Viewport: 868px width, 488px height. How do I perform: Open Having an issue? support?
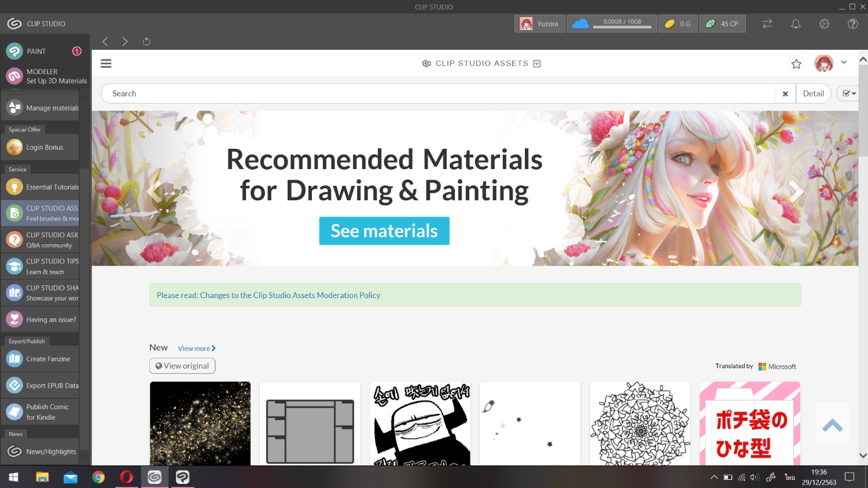[41, 320]
